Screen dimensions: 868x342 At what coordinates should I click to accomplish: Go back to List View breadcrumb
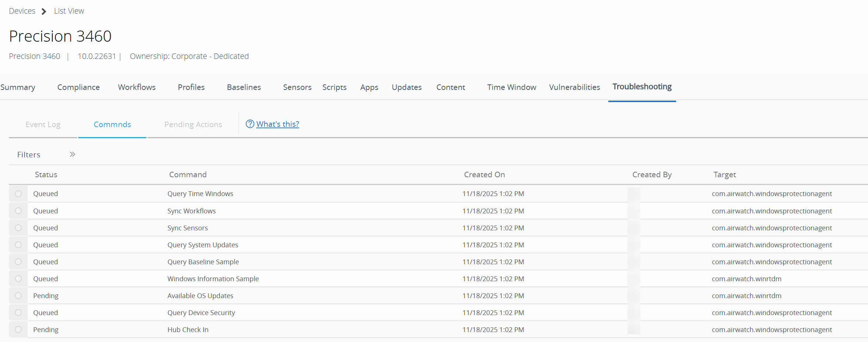[69, 11]
